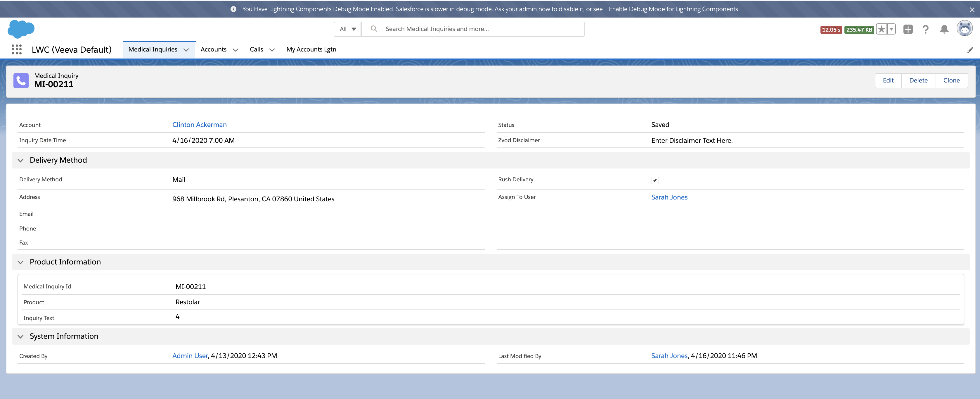Click the edit navigation pencil icon

pos(970,50)
